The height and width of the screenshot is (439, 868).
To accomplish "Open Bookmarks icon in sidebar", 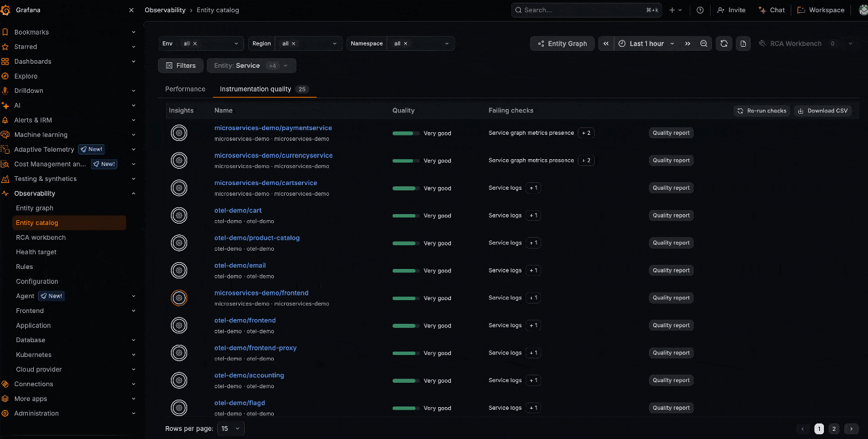I will (x=5, y=32).
